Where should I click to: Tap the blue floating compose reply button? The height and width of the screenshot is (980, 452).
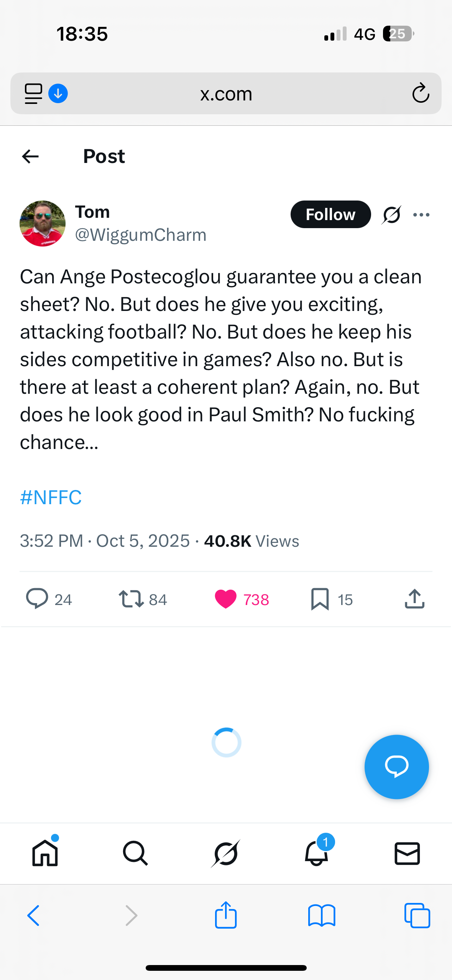click(396, 767)
